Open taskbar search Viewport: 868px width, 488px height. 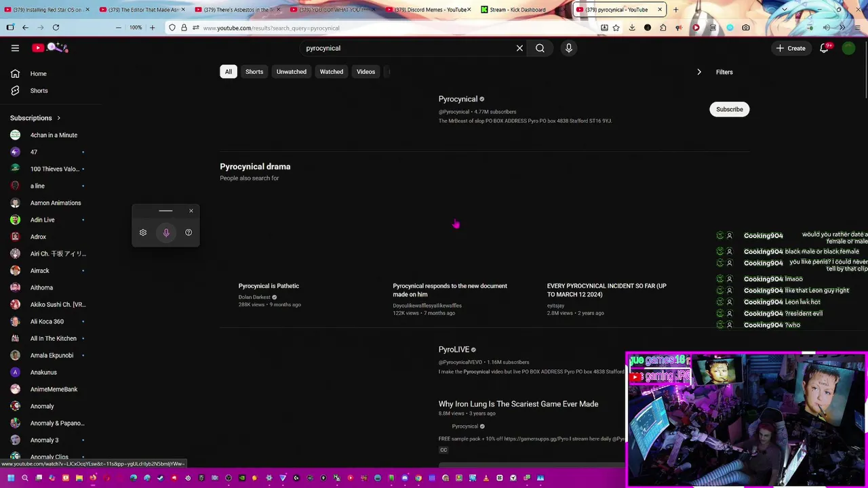(25, 478)
